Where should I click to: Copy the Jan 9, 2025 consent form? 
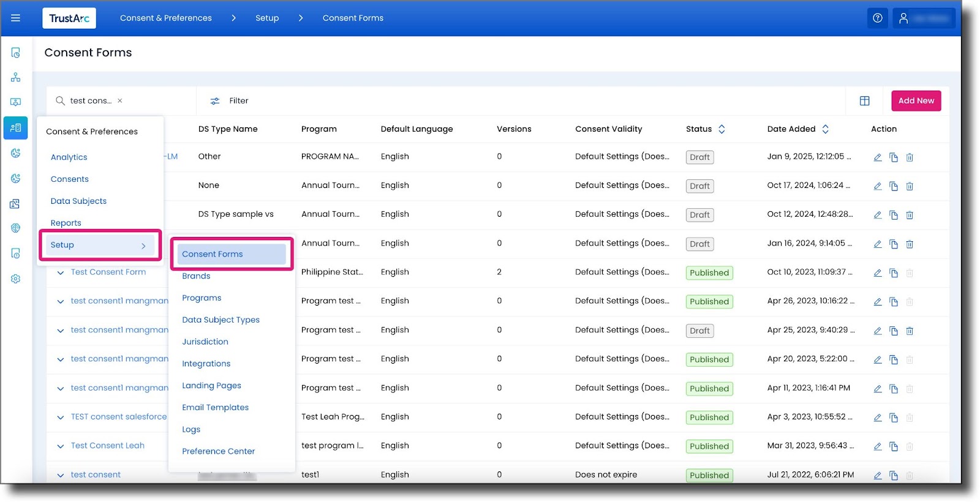(894, 157)
